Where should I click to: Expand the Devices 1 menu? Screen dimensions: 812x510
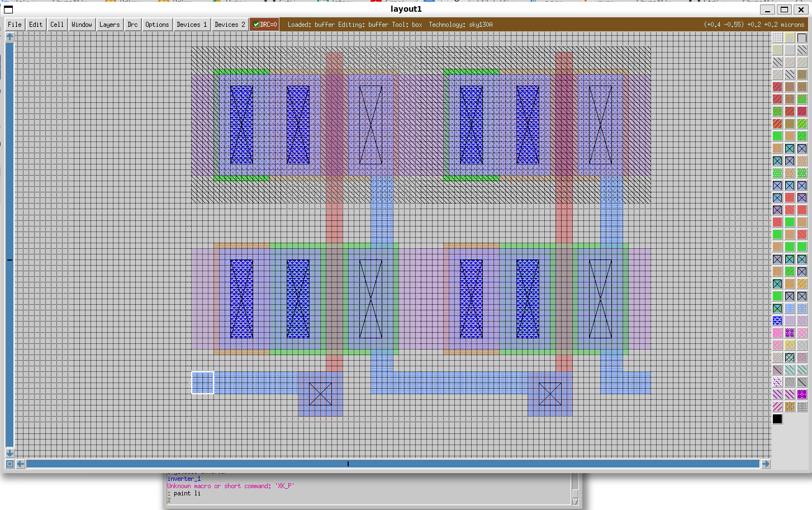point(192,25)
